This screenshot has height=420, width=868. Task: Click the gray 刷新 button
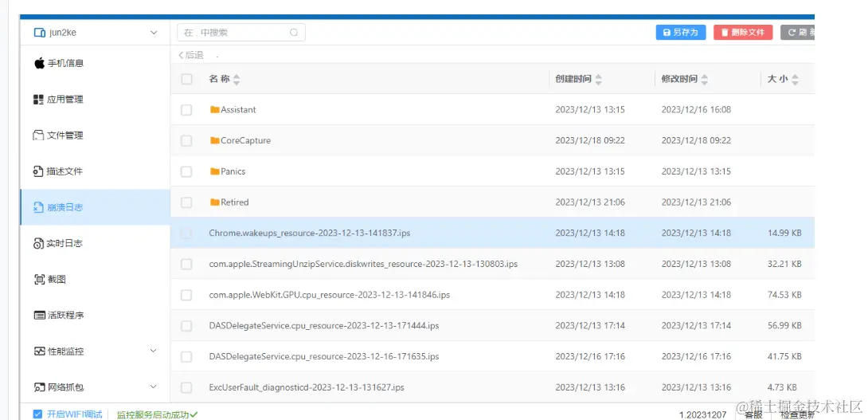click(798, 32)
